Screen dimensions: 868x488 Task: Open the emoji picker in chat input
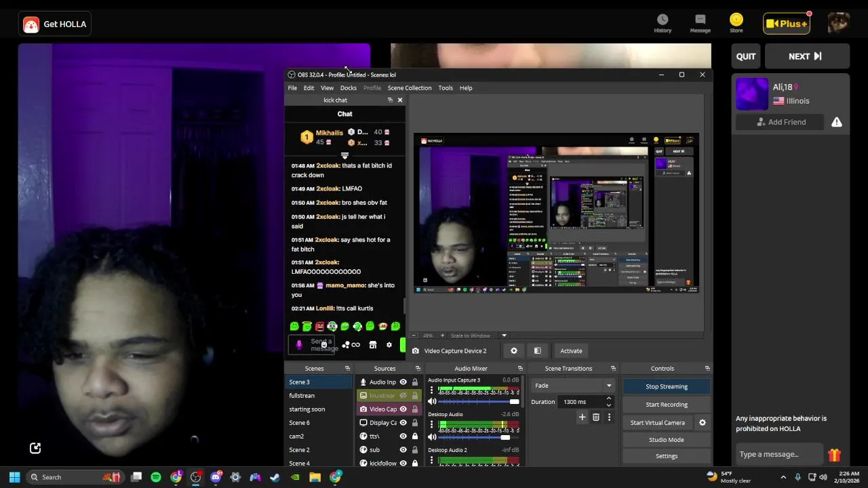pos(324,345)
